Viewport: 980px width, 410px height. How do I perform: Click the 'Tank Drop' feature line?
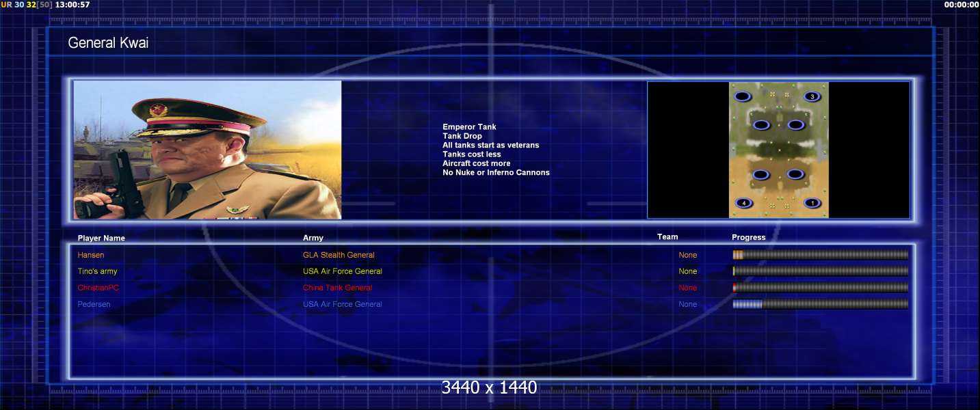(462, 136)
